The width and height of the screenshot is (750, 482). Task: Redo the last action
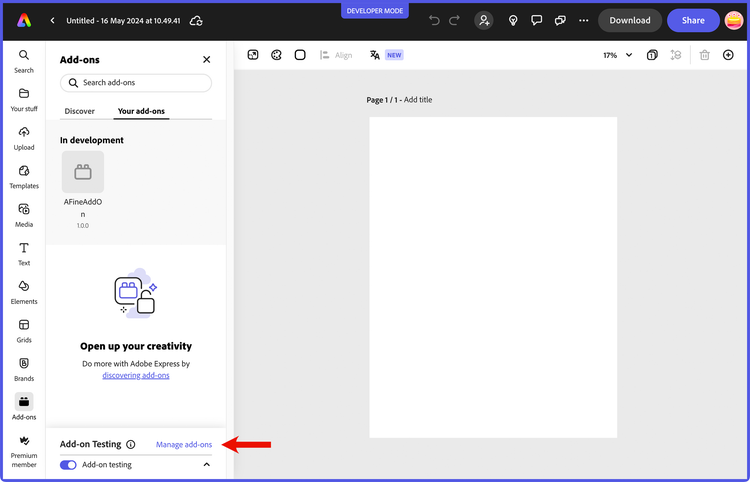click(x=454, y=20)
